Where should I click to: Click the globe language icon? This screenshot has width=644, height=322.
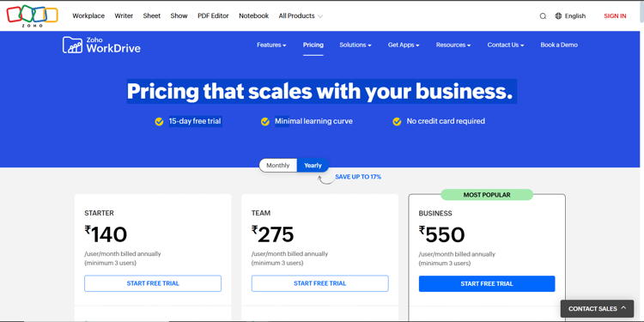coord(558,16)
